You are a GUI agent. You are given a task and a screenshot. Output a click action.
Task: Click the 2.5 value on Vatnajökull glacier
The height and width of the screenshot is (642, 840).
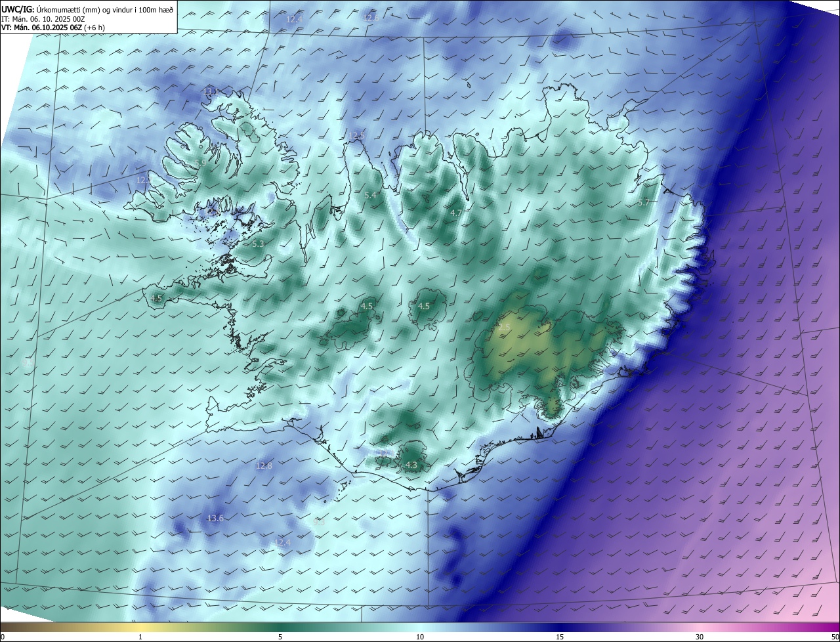[504, 327]
